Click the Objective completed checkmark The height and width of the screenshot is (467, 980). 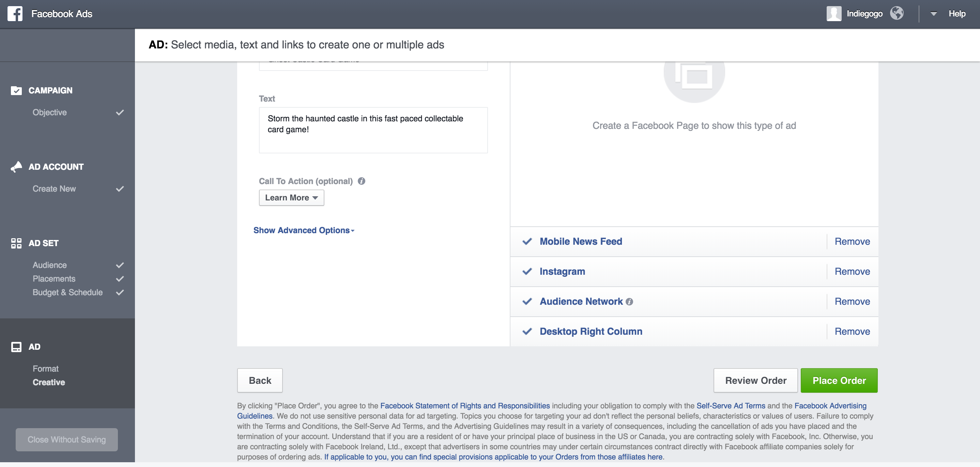[x=120, y=112]
